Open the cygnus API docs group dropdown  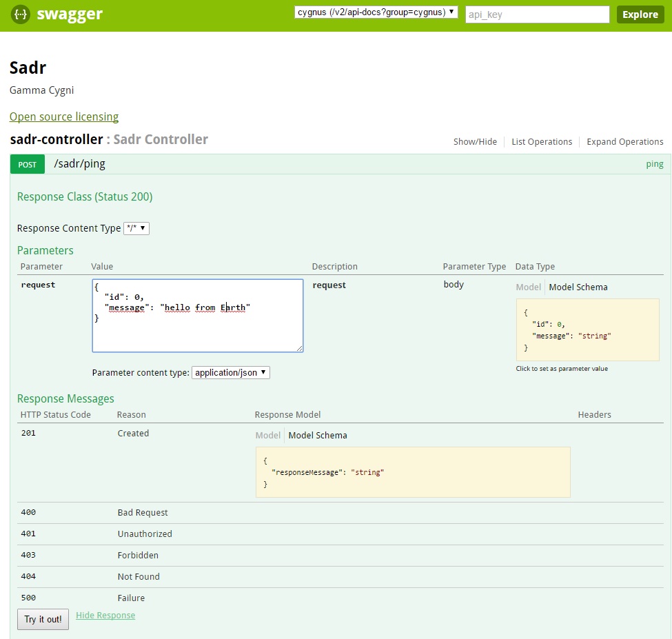coord(376,12)
